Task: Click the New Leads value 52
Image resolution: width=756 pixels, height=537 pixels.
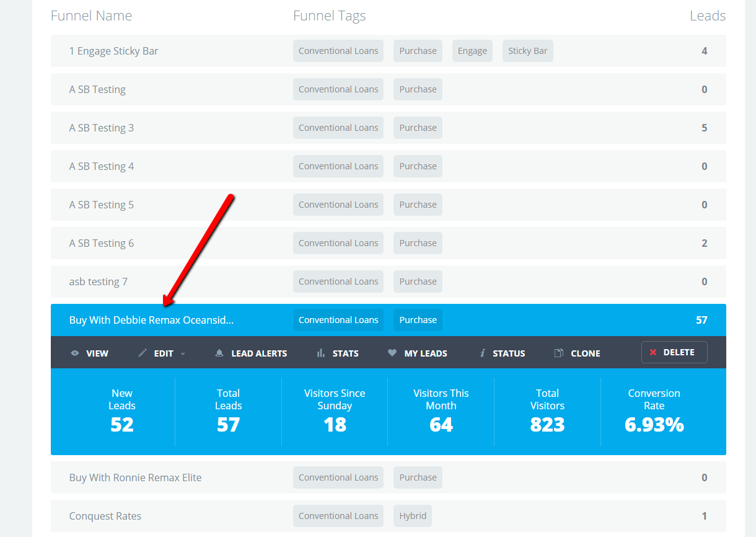Action: tap(122, 425)
